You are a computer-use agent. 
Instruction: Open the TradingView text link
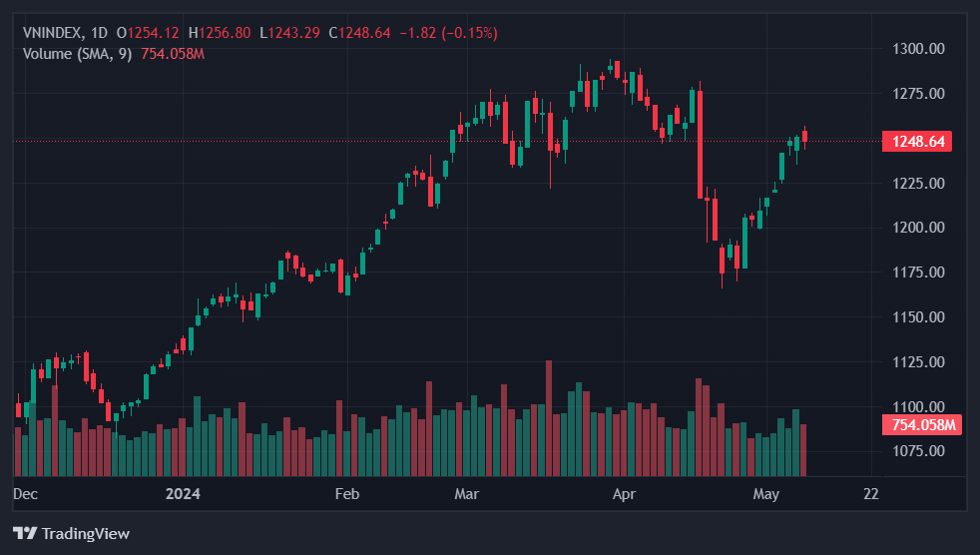pyautogui.click(x=85, y=534)
